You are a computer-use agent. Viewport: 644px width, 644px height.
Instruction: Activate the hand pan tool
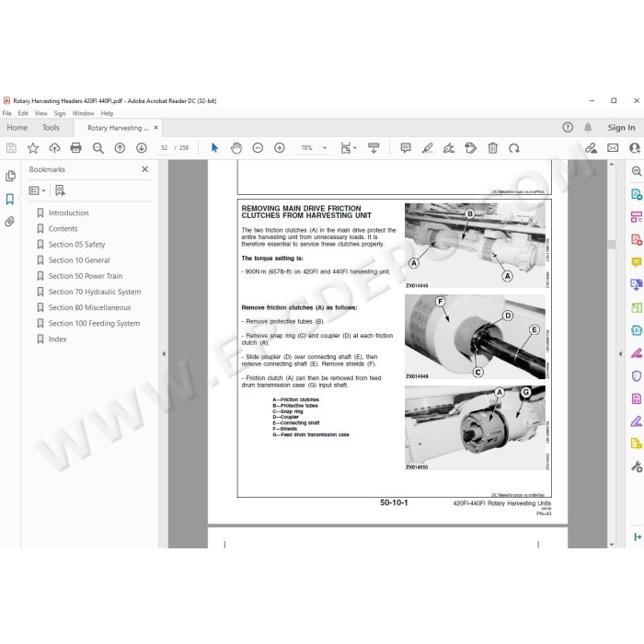(236, 148)
